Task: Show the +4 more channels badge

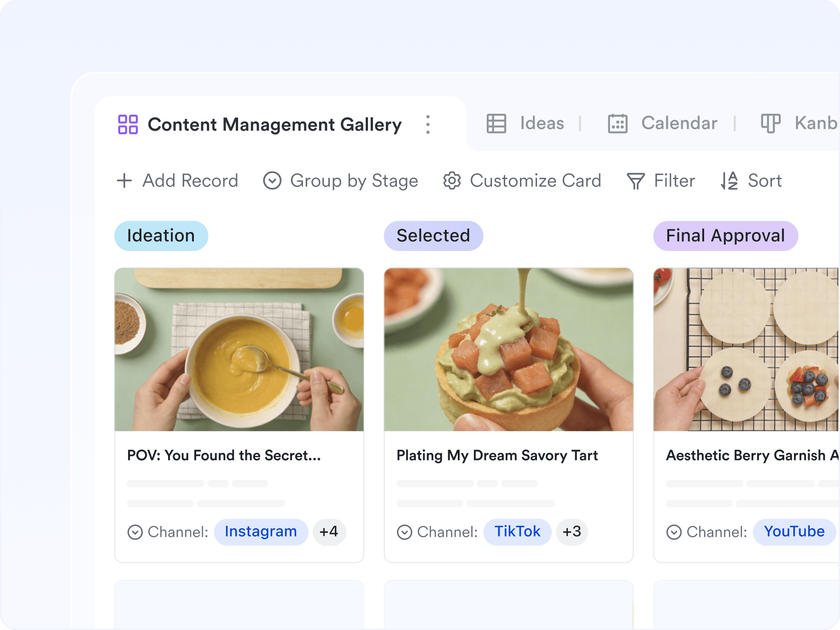Action: coord(329,532)
